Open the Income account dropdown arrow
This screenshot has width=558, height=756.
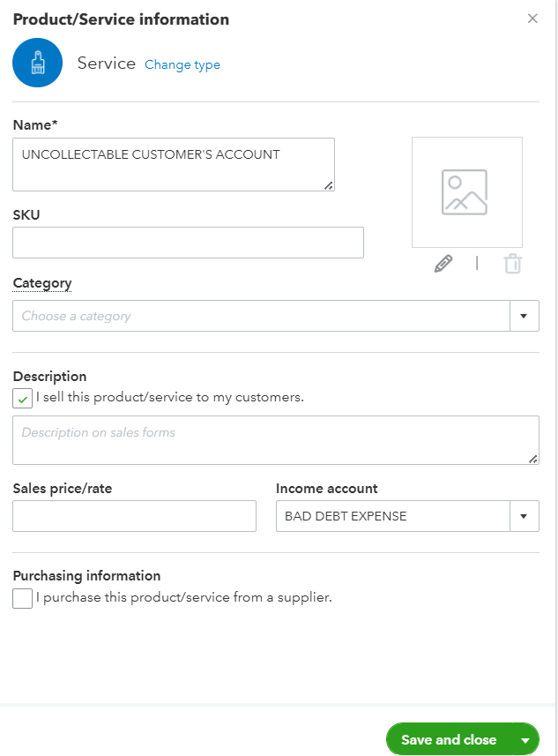(x=524, y=516)
